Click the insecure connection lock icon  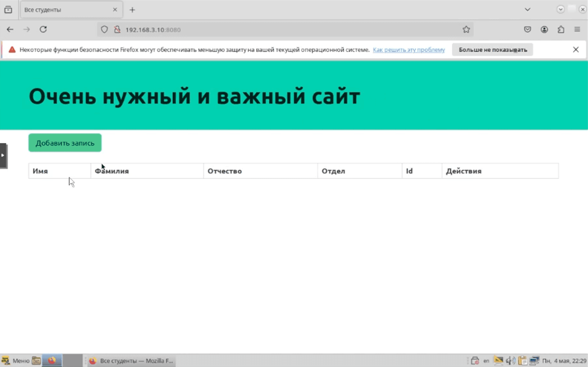tap(117, 29)
